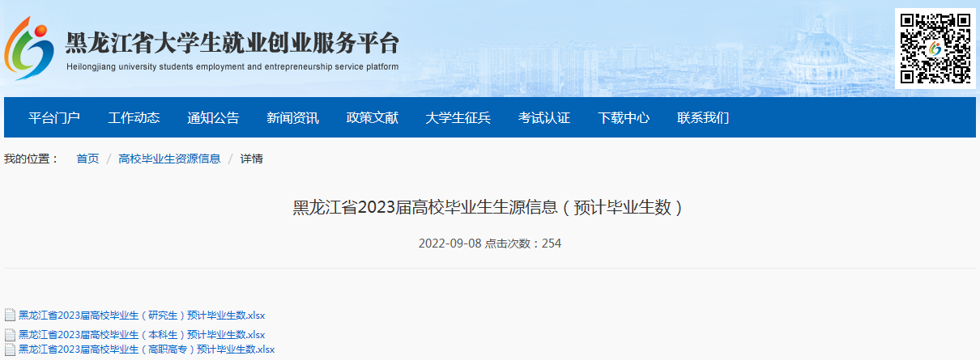The width and height of the screenshot is (980, 360).
Task: Open the 政策文献 page
Action: [x=372, y=118]
